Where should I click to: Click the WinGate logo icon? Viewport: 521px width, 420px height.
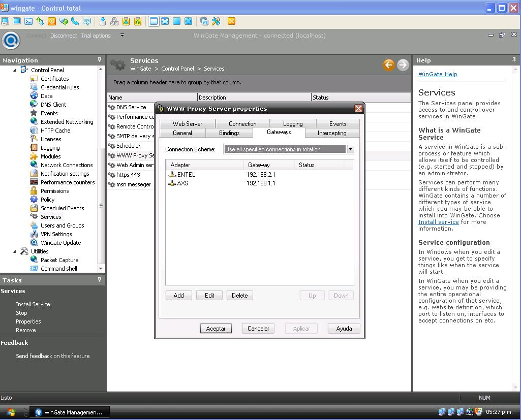(x=11, y=41)
